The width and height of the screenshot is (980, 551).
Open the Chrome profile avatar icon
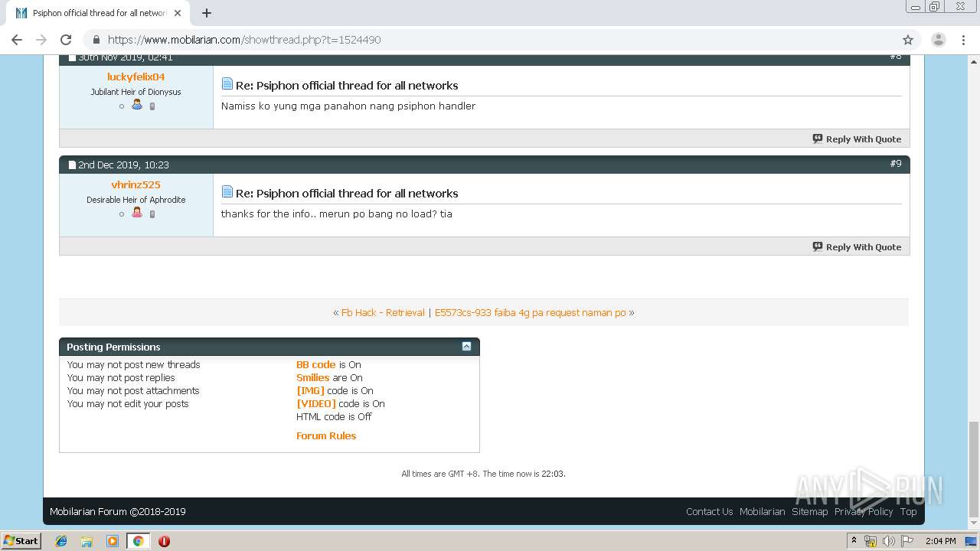pyautogui.click(x=938, y=40)
